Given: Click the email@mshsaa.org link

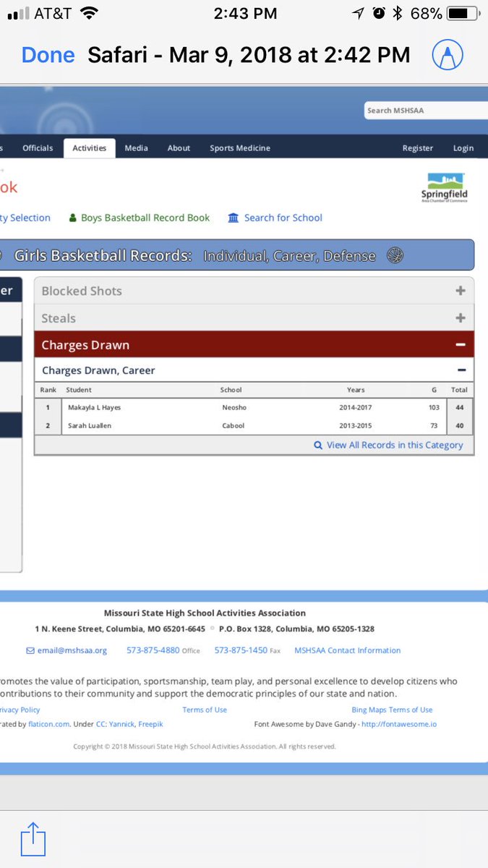Looking at the screenshot, I should [x=72, y=650].
